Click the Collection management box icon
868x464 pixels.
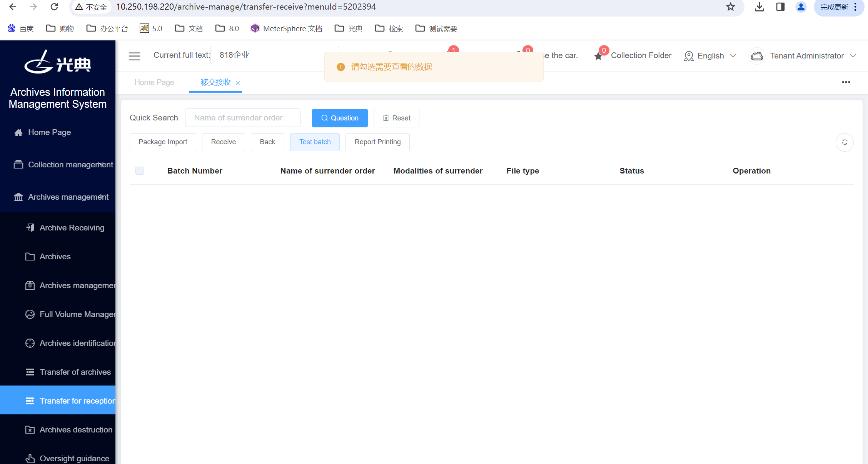point(18,165)
